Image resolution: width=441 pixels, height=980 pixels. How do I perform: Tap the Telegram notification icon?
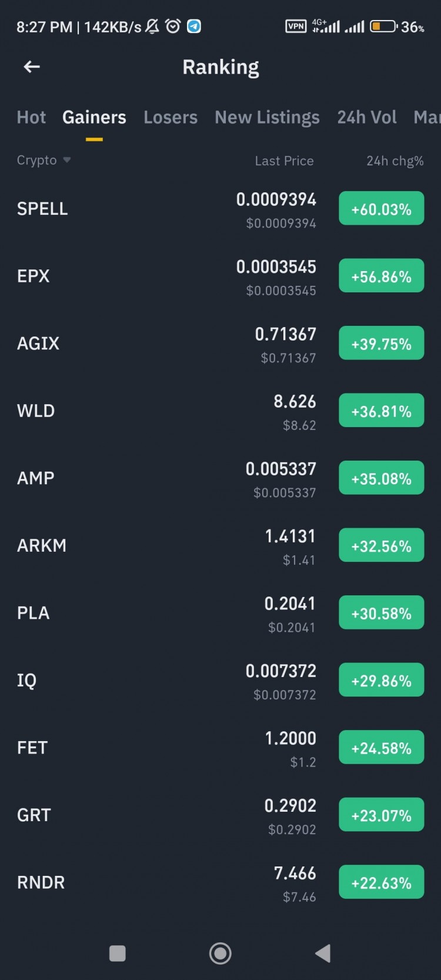(x=194, y=26)
